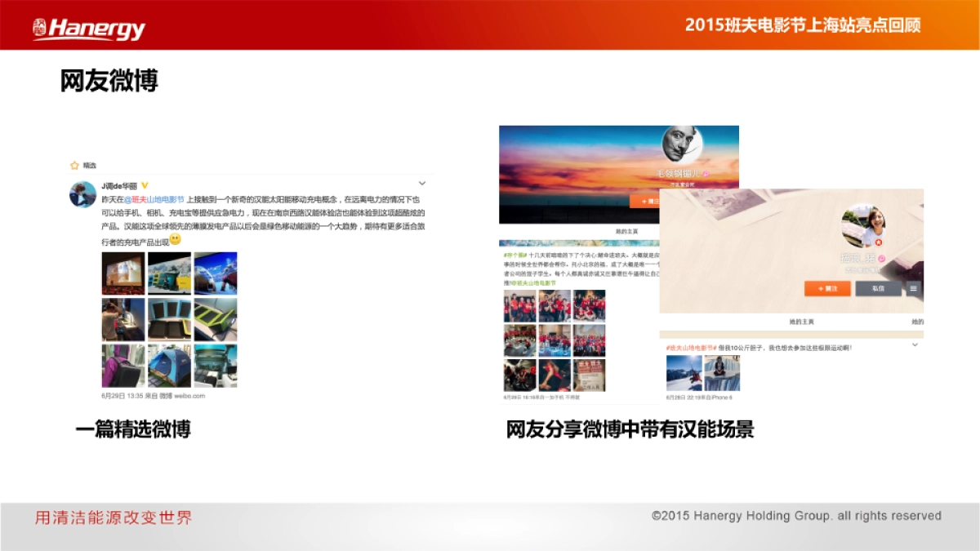Screen dimensions: 980x551
Task: Click the weibo.com source link below the post
Action: point(189,393)
